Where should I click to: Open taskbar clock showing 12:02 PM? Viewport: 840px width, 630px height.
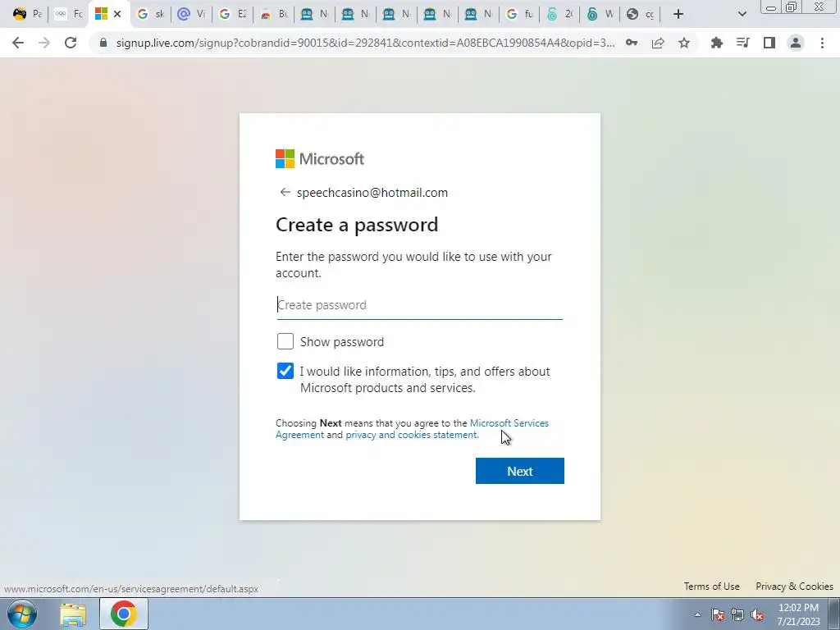point(798,614)
